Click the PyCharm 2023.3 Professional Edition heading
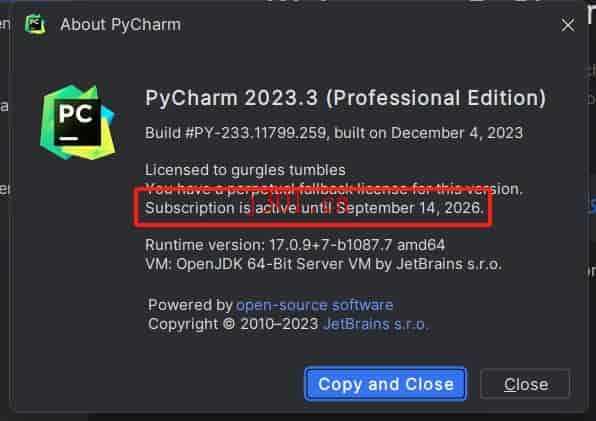 345,98
